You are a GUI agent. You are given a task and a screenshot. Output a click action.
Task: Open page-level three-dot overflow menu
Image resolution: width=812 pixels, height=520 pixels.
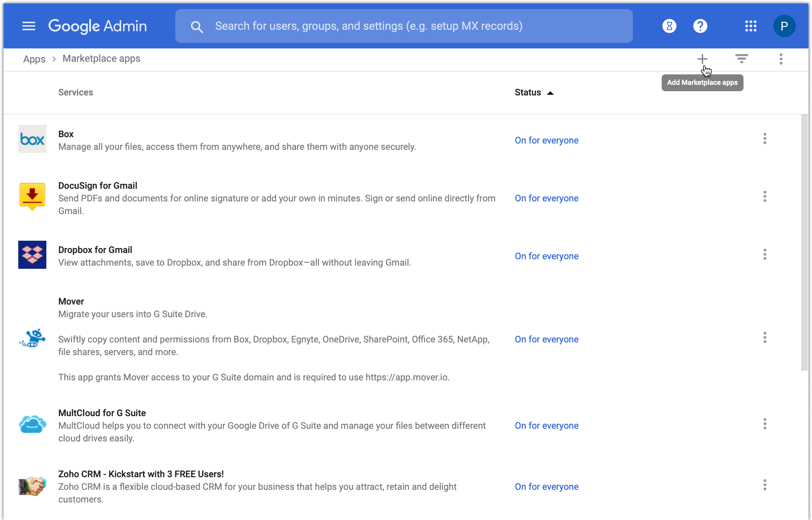(781, 59)
